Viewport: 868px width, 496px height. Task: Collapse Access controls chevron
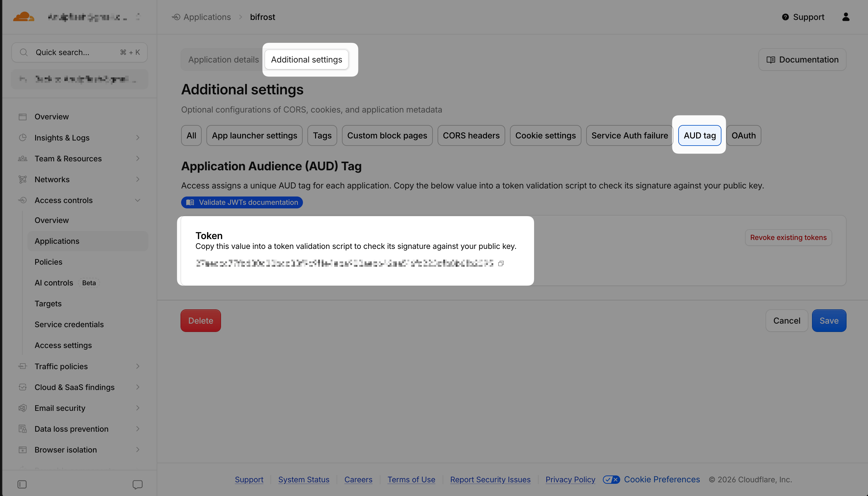click(x=138, y=200)
